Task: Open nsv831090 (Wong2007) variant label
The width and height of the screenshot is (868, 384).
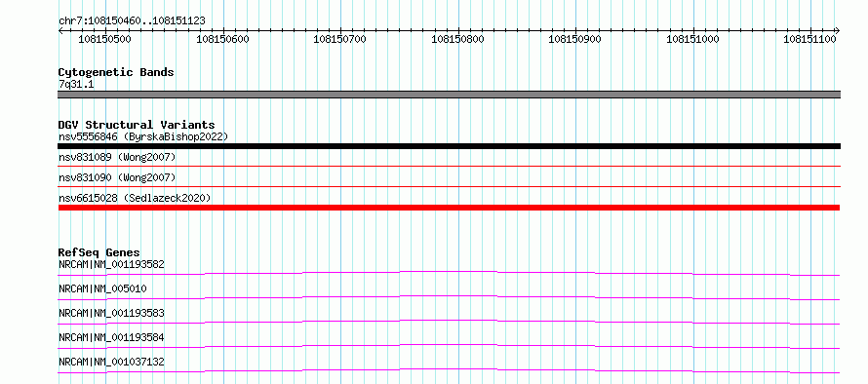Action: pyautogui.click(x=117, y=177)
